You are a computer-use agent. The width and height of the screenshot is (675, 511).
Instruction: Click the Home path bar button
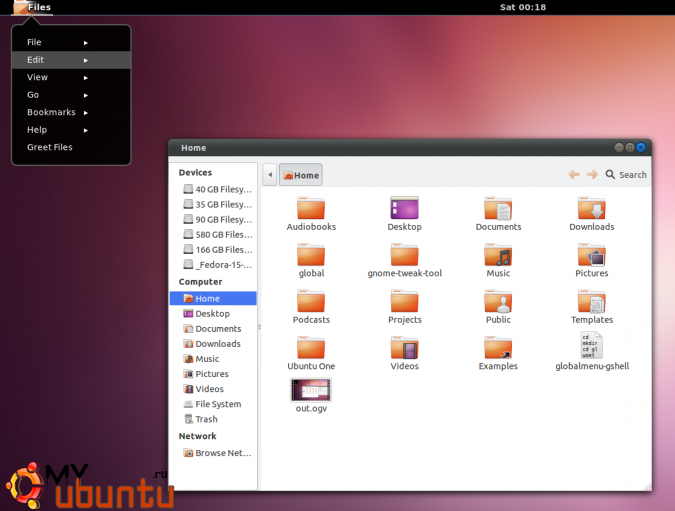point(301,175)
